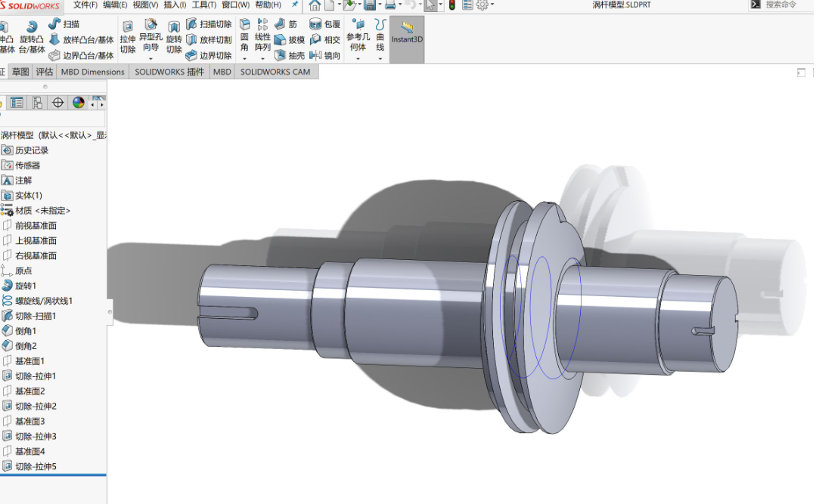The height and width of the screenshot is (504, 816).
Task: Switch to the MBD Dimensions tab
Action: tap(92, 72)
